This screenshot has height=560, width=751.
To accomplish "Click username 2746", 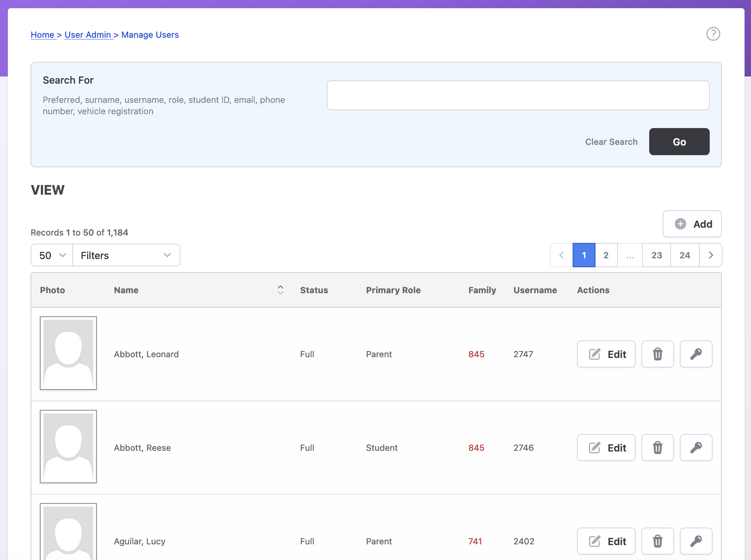I will tap(523, 447).
